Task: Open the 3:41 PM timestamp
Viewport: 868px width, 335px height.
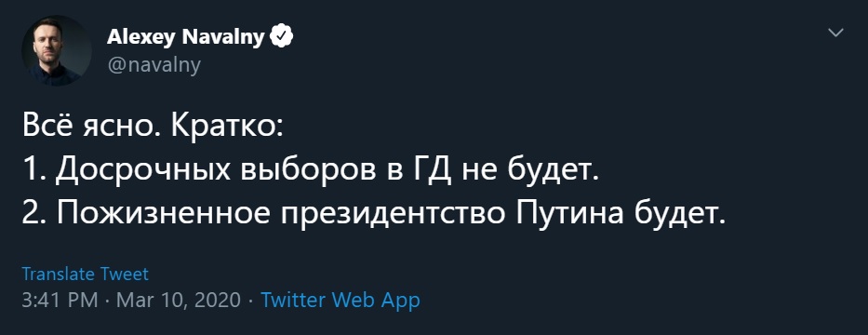Action: [x=60, y=301]
